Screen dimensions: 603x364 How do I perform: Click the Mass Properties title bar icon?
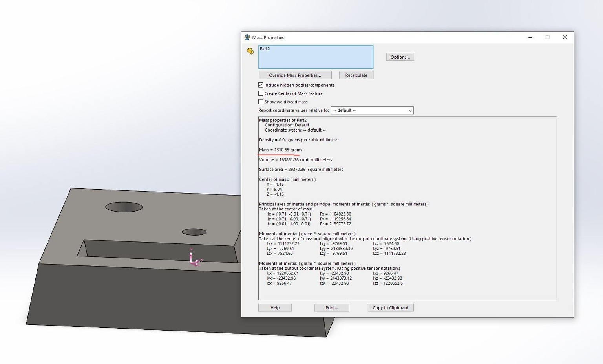[247, 37]
